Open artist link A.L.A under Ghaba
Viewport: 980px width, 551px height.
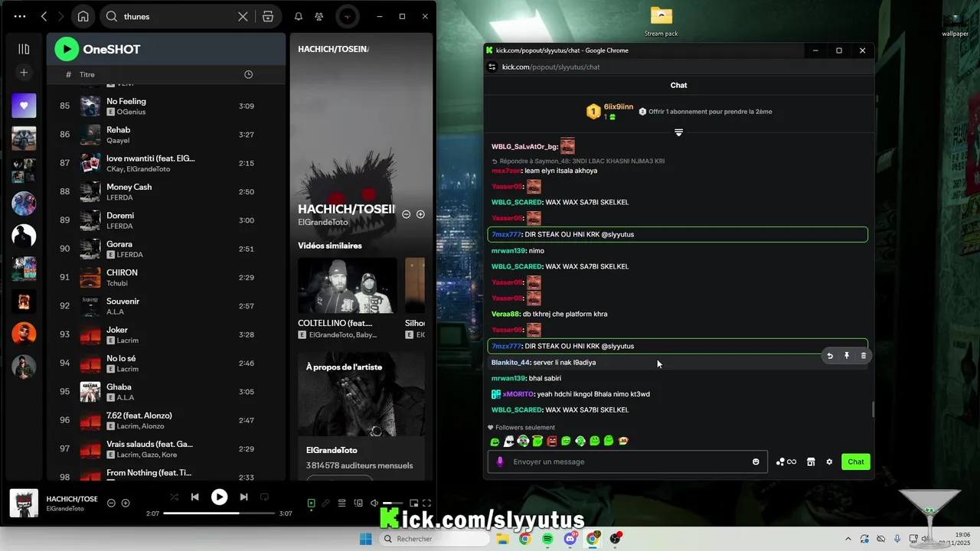(126, 398)
